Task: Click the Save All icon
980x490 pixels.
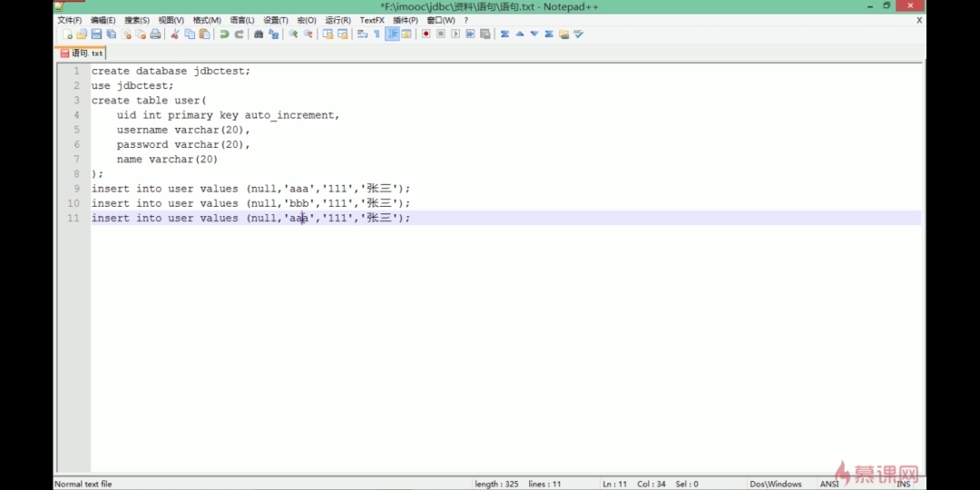Action: 112,34
